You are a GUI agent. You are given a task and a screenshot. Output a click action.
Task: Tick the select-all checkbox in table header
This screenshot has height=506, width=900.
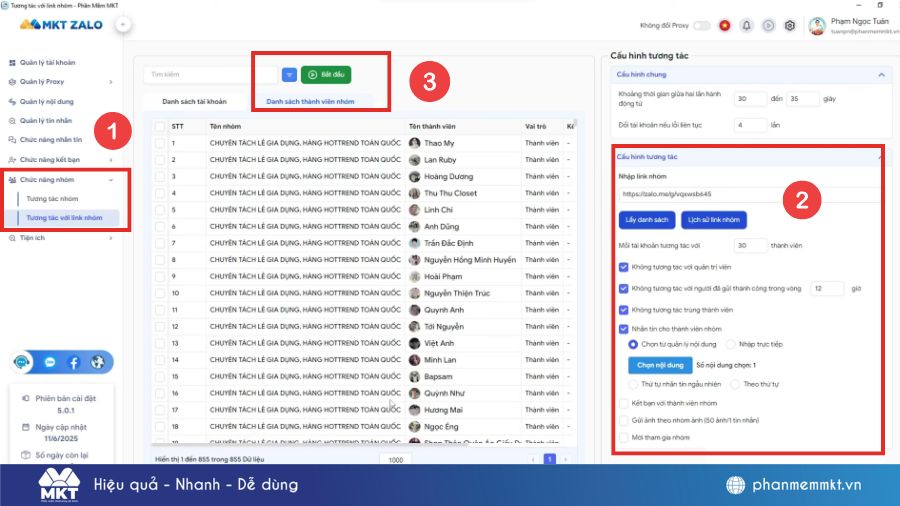[160, 126]
